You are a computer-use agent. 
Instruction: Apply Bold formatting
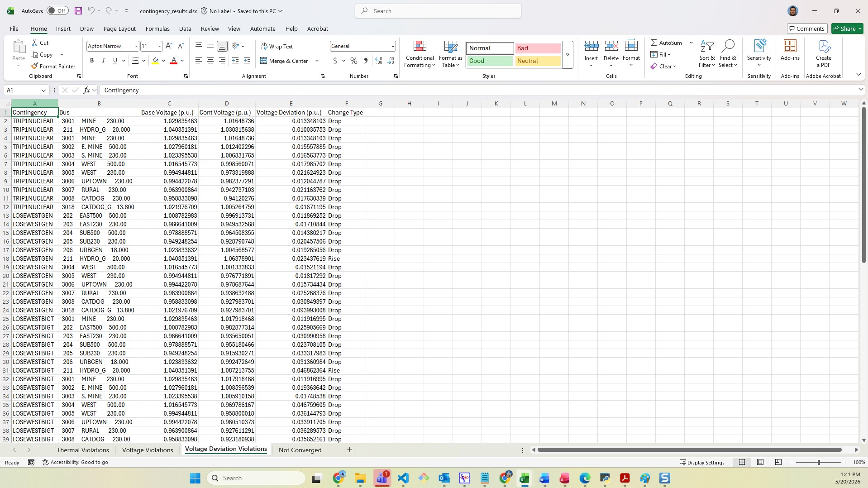point(92,61)
